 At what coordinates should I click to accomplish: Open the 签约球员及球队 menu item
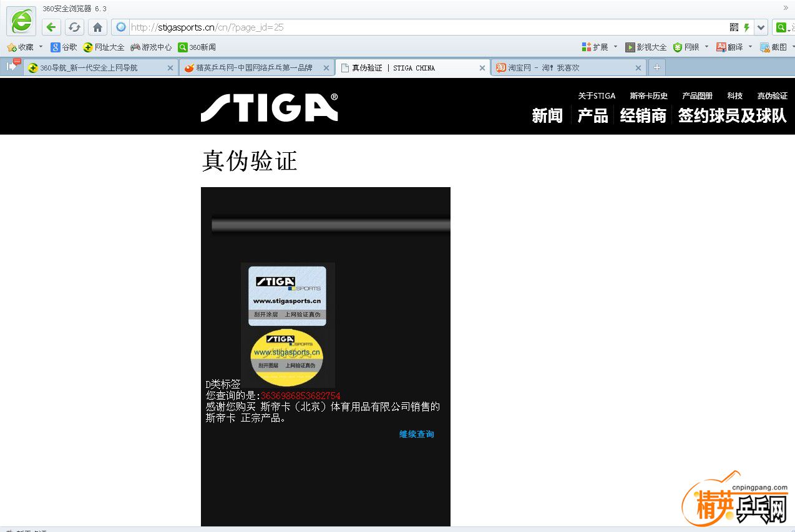tap(733, 115)
